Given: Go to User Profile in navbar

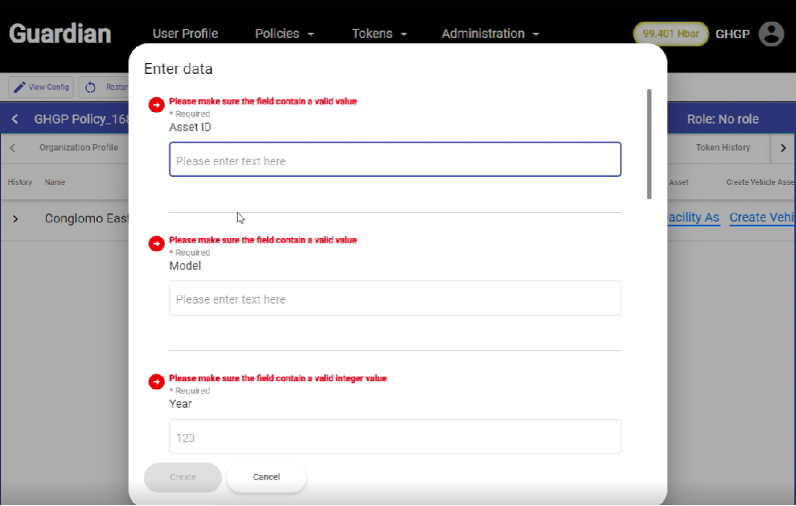Looking at the screenshot, I should click(185, 34).
